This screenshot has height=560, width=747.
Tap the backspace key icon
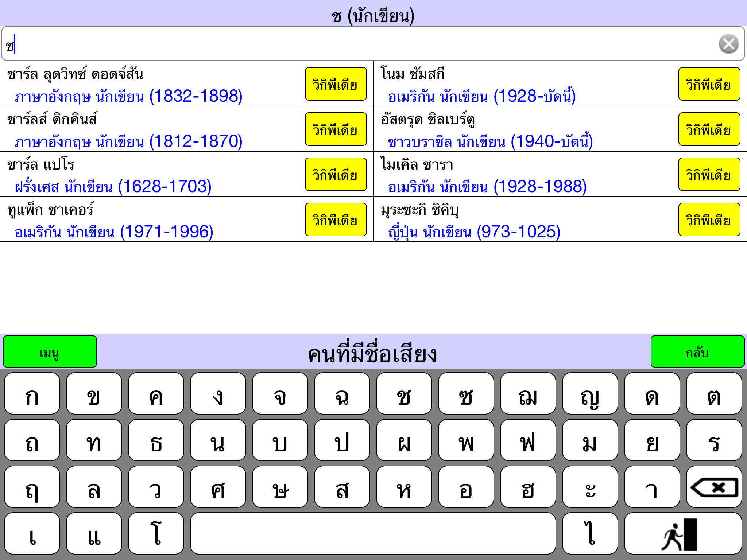[714, 487]
